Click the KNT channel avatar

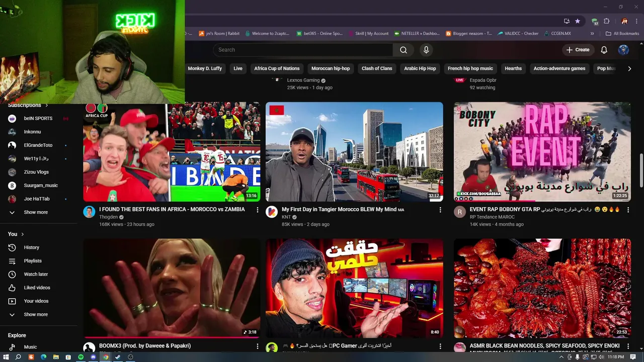(272, 212)
